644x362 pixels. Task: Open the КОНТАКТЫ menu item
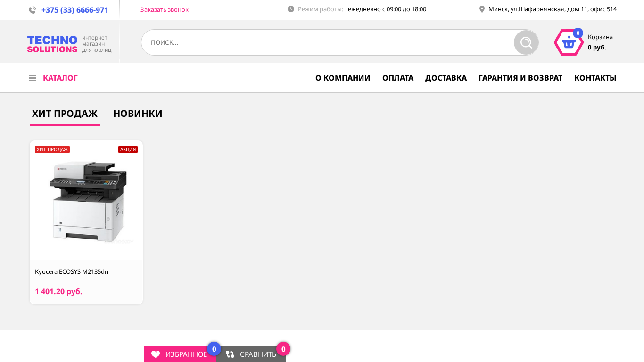(595, 78)
